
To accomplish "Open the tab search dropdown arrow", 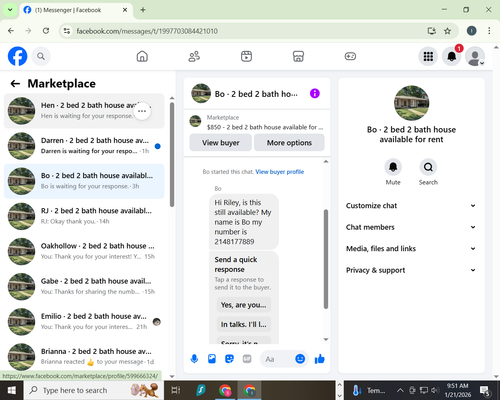I will 10,10.
